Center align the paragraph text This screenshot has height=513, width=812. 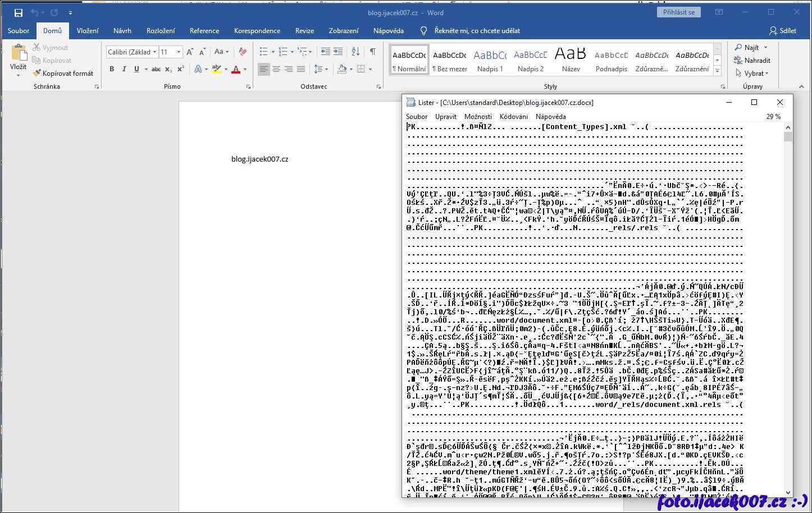276,69
